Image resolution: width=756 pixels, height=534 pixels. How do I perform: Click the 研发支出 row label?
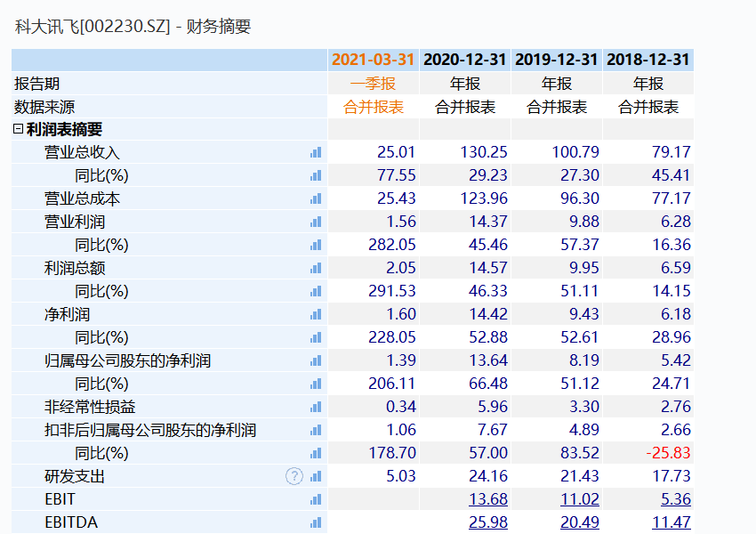[75, 477]
